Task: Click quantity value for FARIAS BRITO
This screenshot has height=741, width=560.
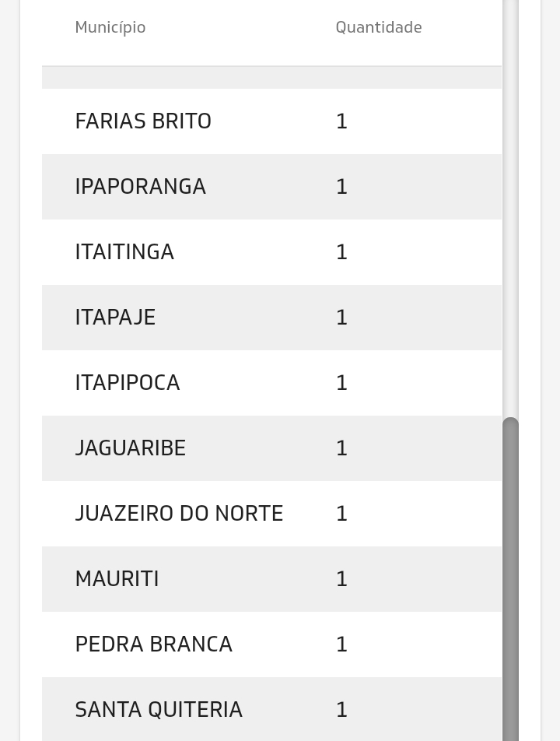Action: [341, 121]
